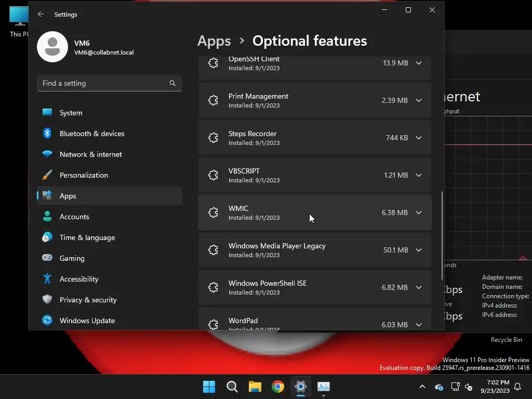Screen dimensions: 532x399
Task: Select the Recycle Bin desktop label
Action: [x=506, y=340]
